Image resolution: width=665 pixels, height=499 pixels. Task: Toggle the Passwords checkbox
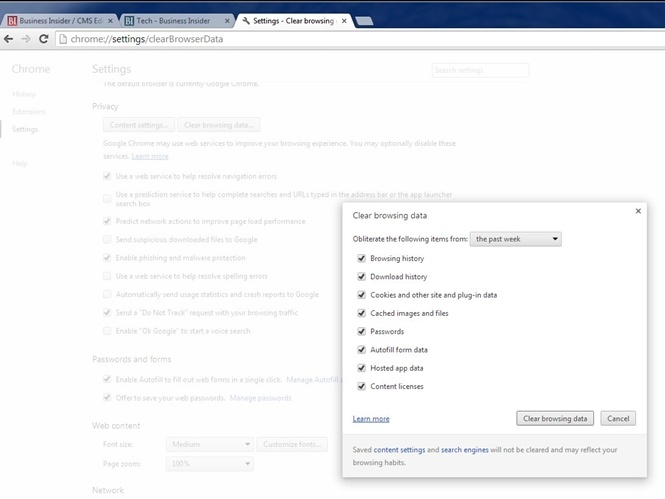point(361,331)
